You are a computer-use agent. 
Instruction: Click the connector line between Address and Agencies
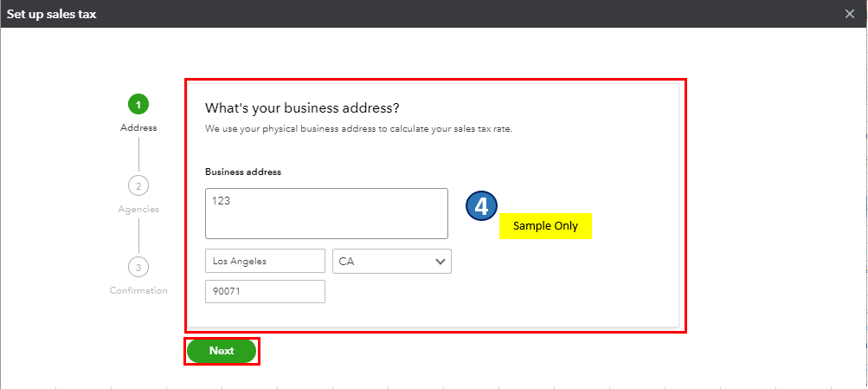[x=138, y=154]
